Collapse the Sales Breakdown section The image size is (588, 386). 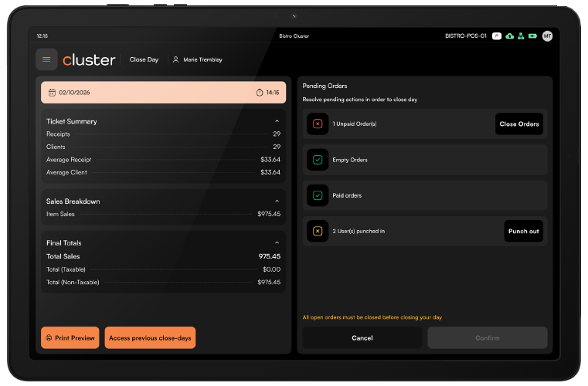tap(277, 201)
